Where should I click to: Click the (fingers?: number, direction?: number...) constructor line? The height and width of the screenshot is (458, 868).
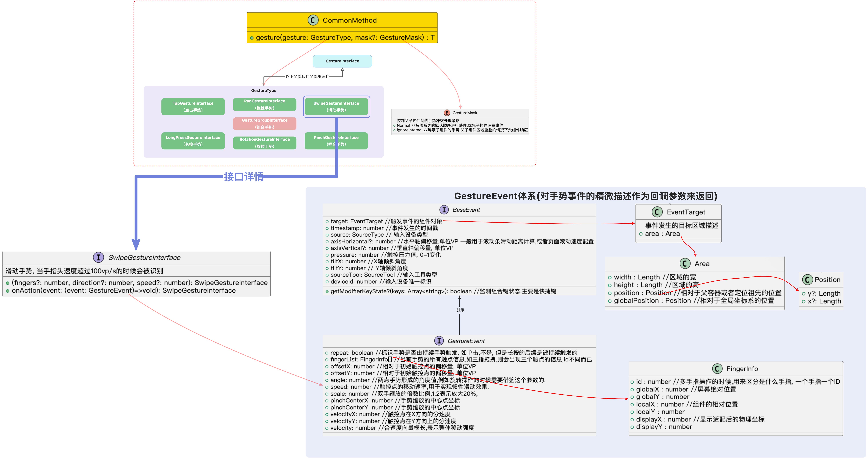tap(140, 283)
